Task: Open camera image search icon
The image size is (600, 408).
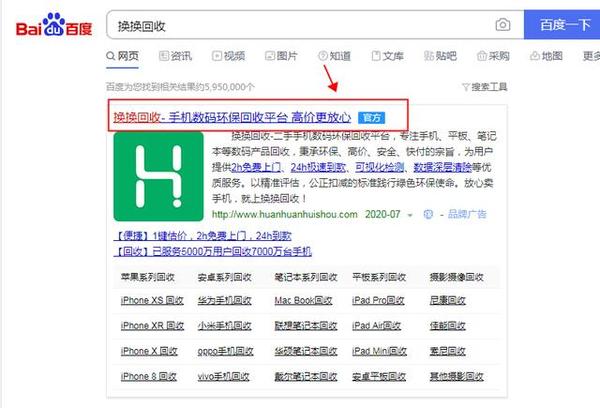Action: 503,25
